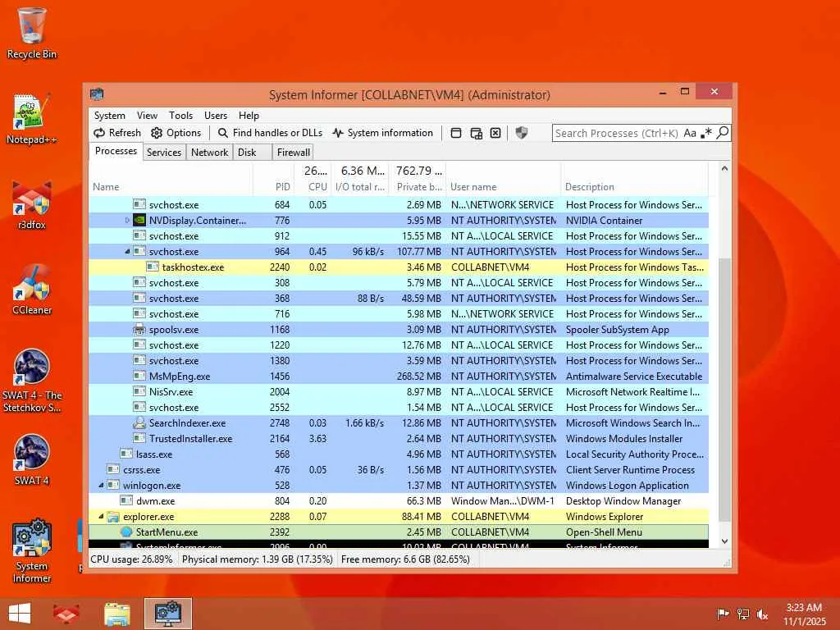The width and height of the screenshot is (840, 630).
Task: Select the Processes tab
Action: tap(116, 151)
